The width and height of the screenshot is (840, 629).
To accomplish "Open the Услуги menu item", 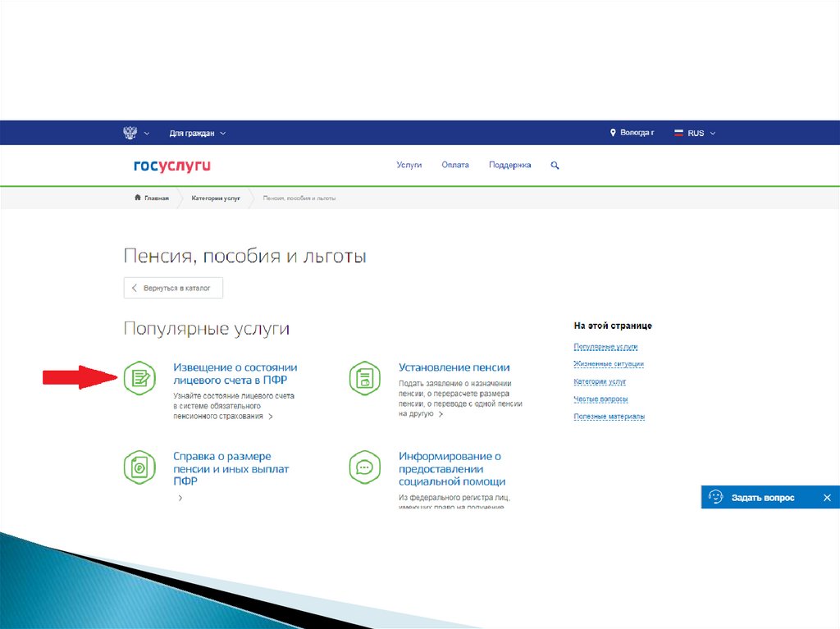I will coord(409,165).
